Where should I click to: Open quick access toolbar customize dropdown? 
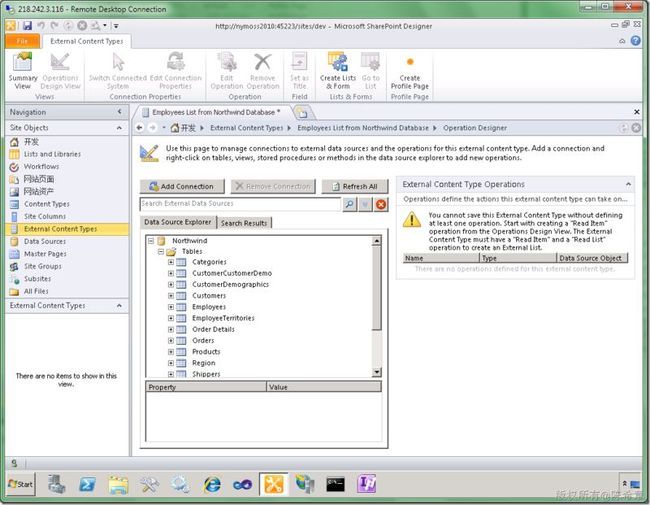[x=116, y=26]
